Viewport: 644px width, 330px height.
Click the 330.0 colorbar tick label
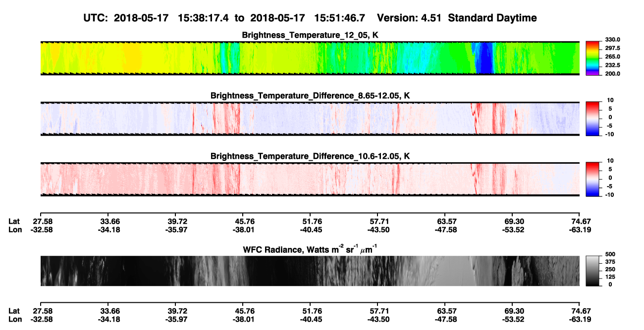(x=612, y=40)
